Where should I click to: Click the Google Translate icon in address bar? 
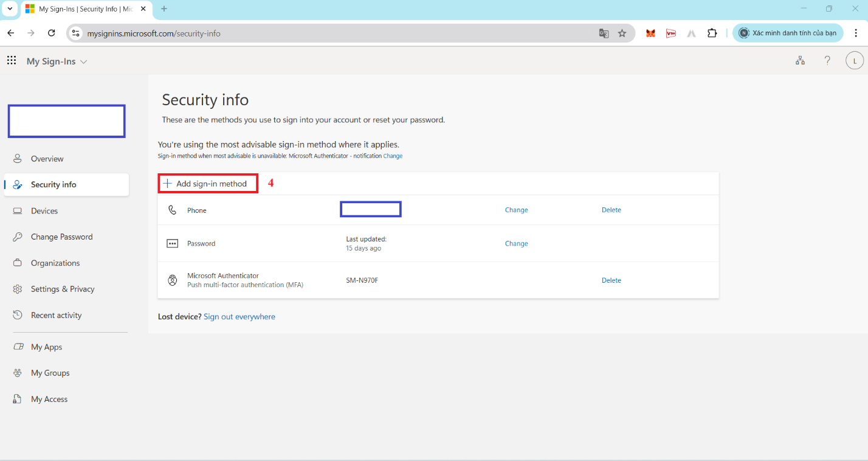pyautogui.click(x=604, y=33)
